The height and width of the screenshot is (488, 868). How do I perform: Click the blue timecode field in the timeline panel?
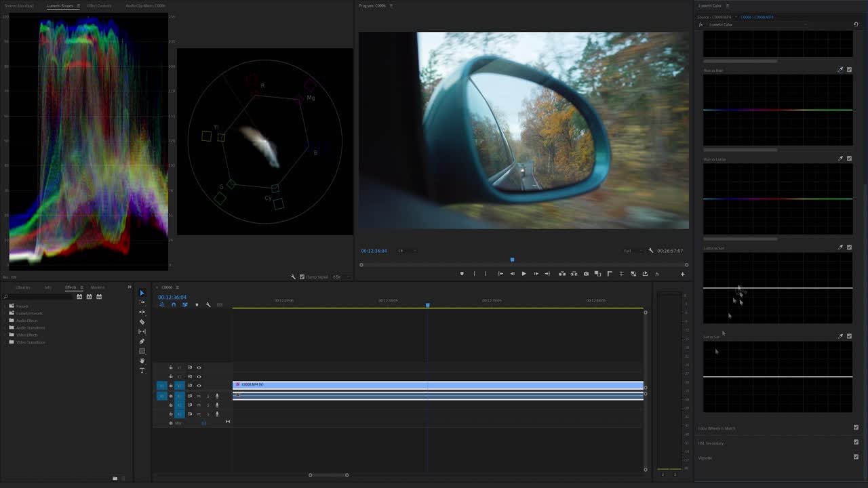point(173,297)
